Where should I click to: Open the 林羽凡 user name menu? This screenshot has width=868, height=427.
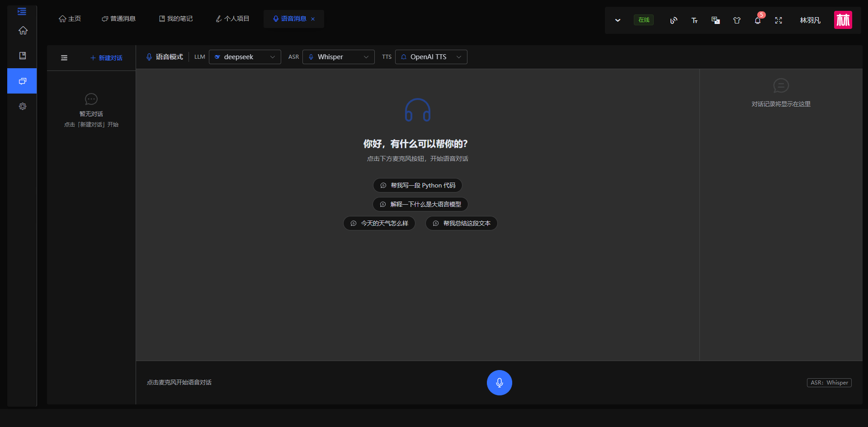(810, 20)
